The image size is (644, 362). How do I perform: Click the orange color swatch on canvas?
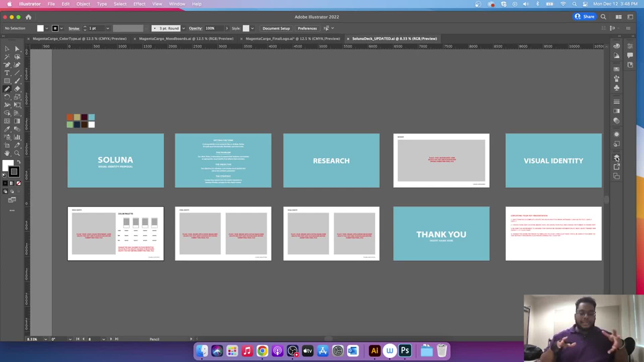pyautogui.click(x=70, y=117)
